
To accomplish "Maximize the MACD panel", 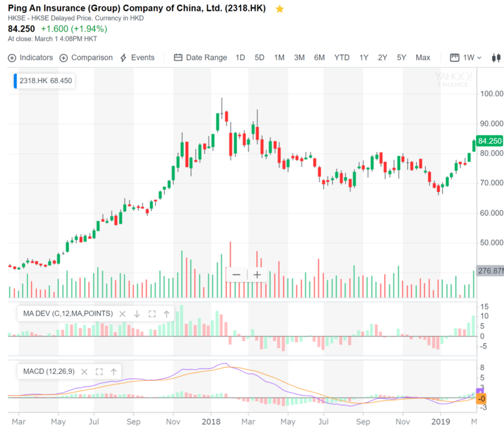I will [x=99, y=372].
